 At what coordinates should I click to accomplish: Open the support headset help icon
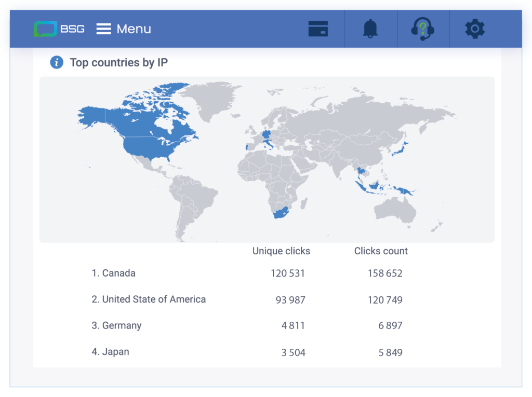[x=423, y=29]
